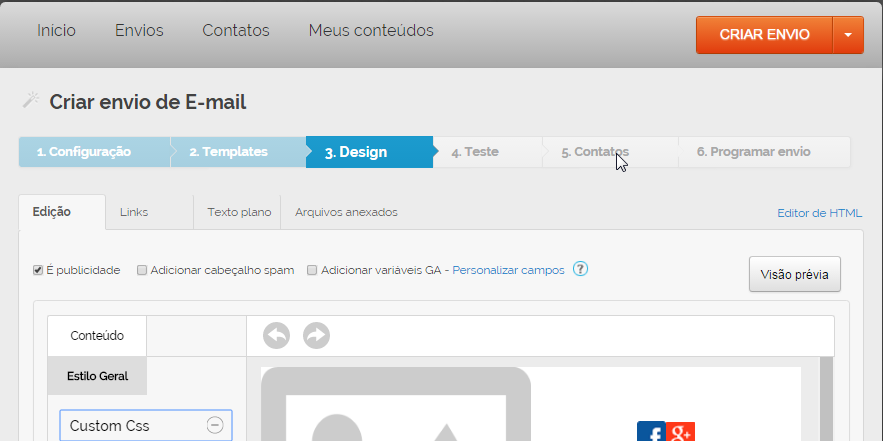
Task: Click the Facebook icon in template
Action: [x=651, y=432]
